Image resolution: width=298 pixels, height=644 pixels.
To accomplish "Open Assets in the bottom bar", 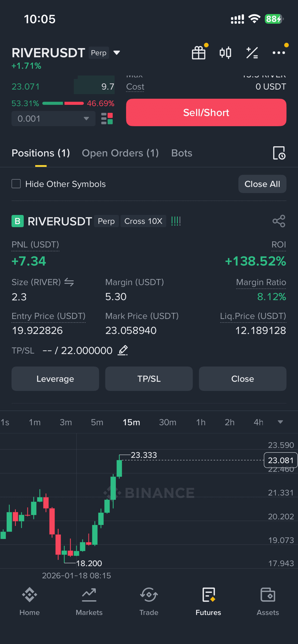I will (x=268, y=601).
